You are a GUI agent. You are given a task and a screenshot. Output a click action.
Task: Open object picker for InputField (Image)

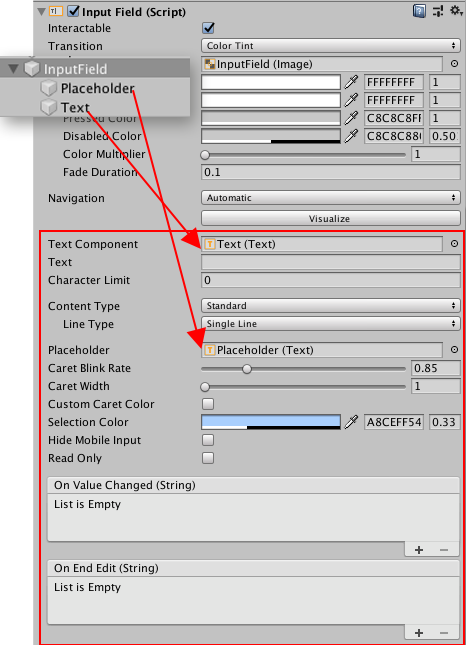coord(454,64)
